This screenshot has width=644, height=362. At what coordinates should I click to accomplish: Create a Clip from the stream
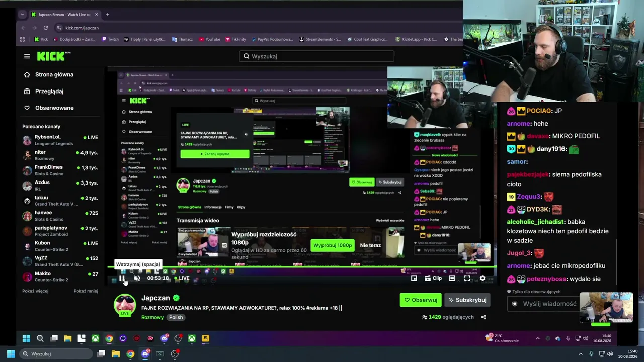(x=433, y=278)
